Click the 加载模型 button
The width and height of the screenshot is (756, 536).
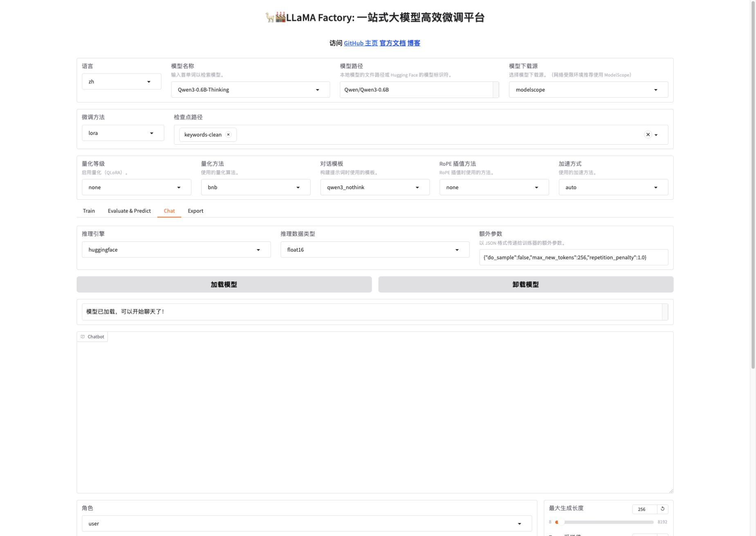(x=224, y=284)
